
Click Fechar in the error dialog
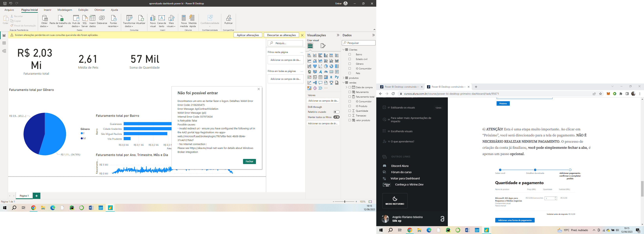coord(249,161)
